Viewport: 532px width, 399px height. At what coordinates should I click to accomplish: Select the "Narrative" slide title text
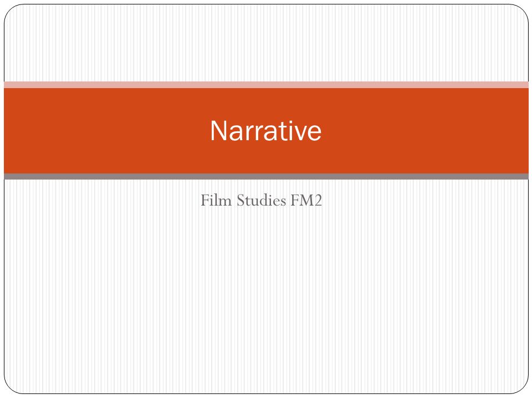tap(265, 131)
